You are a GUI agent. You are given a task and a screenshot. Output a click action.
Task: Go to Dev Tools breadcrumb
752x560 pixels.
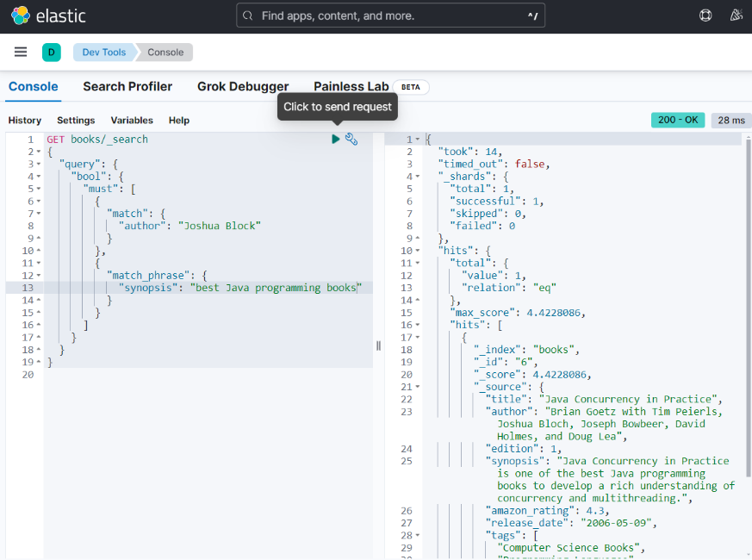click(104, 53)
